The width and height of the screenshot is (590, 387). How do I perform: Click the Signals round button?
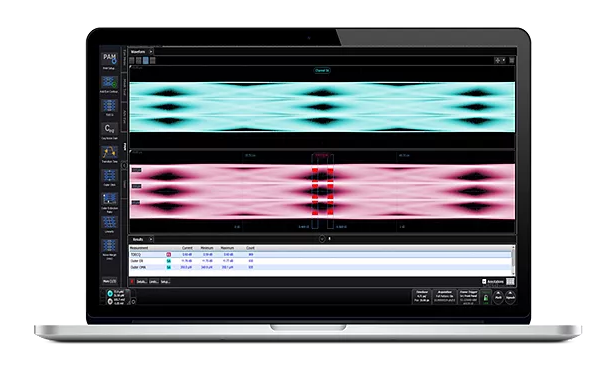click(x=510, y=297)
